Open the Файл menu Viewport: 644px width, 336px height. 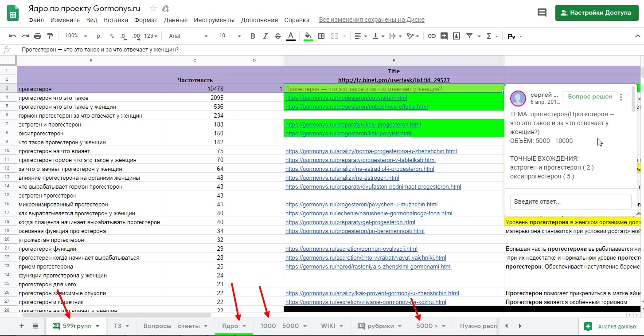coord(36,20)
